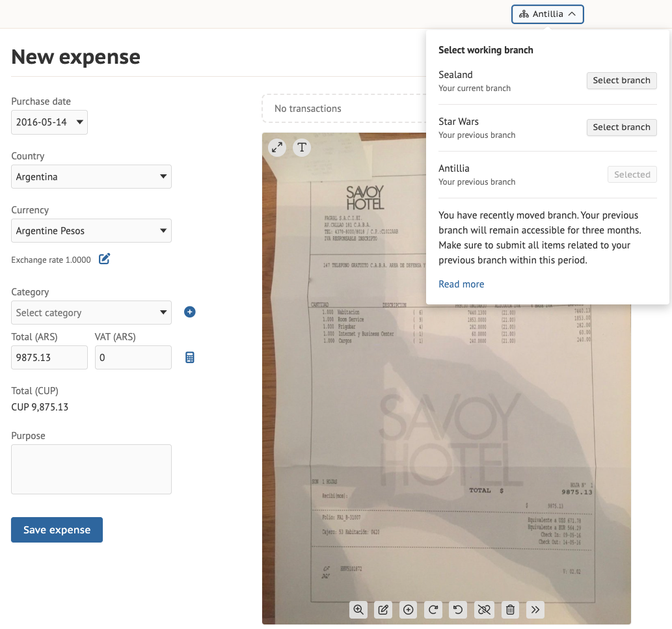The height and width of the screenshot is (629, 672).
Task: Select the Sealand branch
Action: click(x=621, y=81)
